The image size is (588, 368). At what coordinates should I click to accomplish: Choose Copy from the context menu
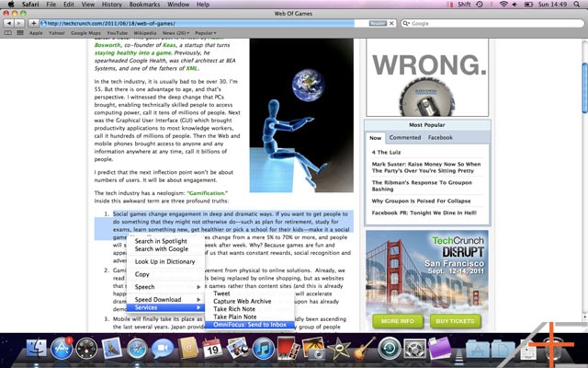165,274
